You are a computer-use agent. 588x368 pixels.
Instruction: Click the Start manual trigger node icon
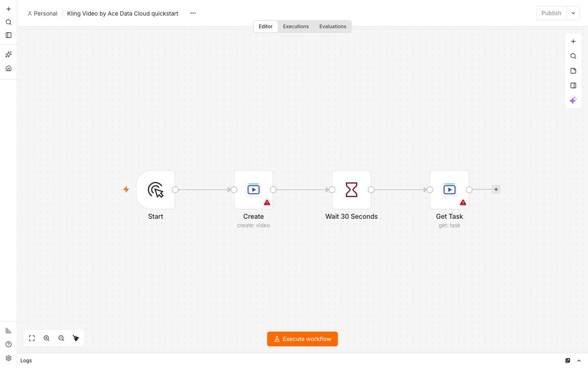tap(156, 190)
